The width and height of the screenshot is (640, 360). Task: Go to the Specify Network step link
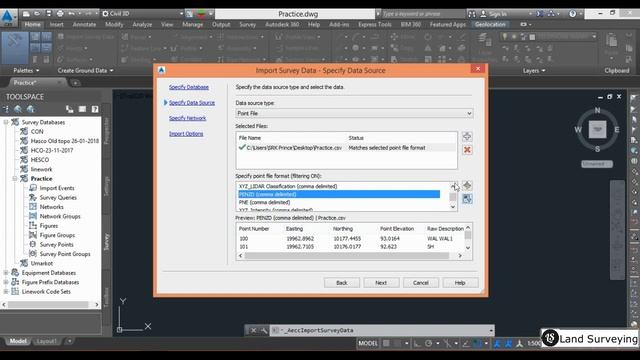pos(187,118)
